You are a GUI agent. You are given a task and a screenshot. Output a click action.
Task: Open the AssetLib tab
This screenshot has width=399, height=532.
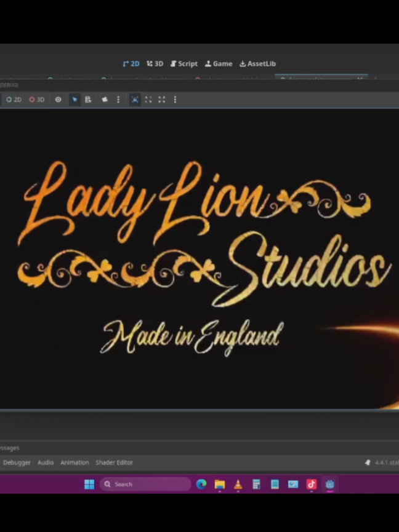pyautogui.click(x=258, y=64)
